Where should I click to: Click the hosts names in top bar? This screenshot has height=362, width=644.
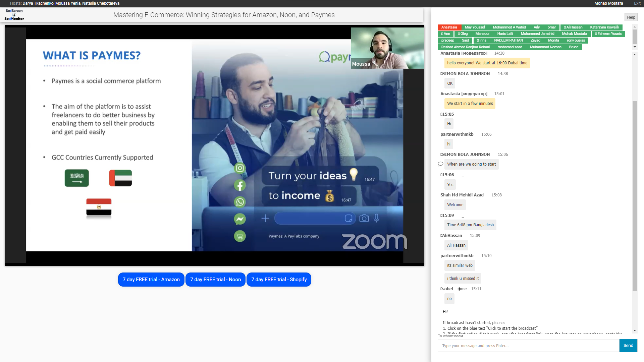click(71, 3)
